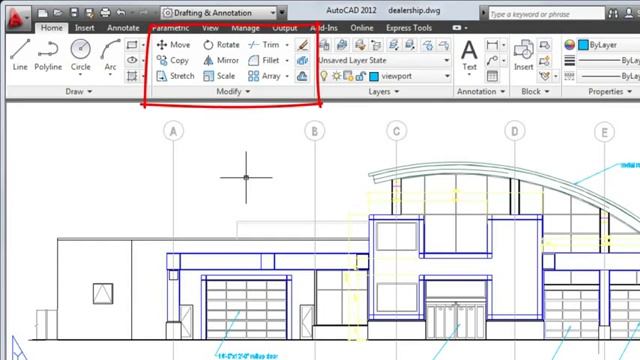Click the Offset tool icon
The height and width of the screenshot is (360, 640).
[x=302, y=76]
